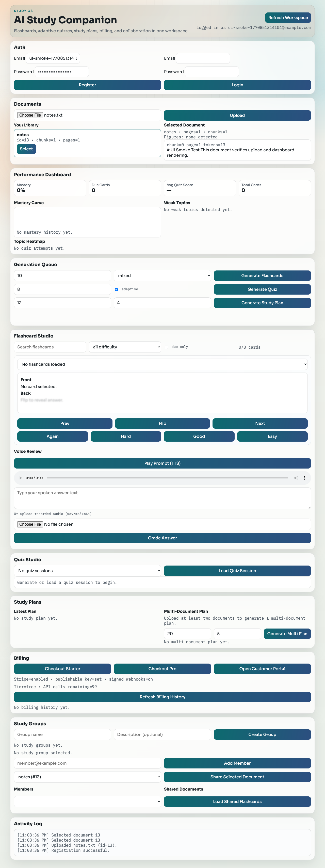Click the flashcard count field showing 10

click(x=63, y=276)
